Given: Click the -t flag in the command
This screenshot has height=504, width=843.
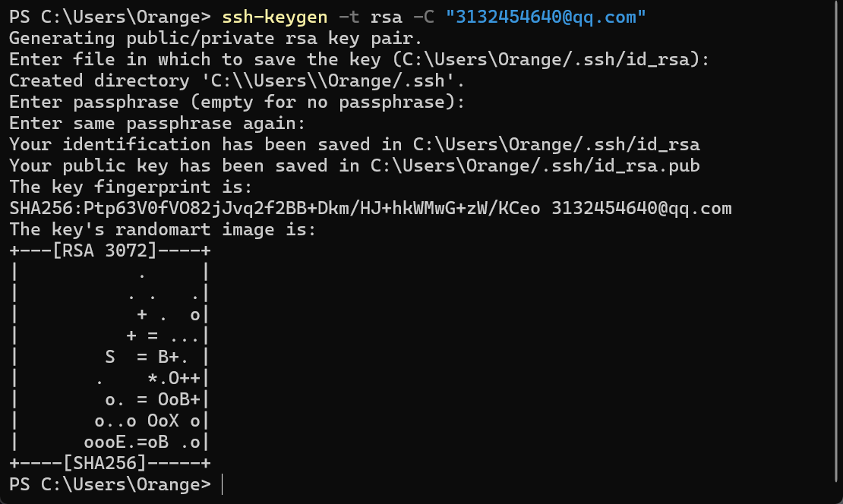Looking at the screenshot, I should pos(349,16).
